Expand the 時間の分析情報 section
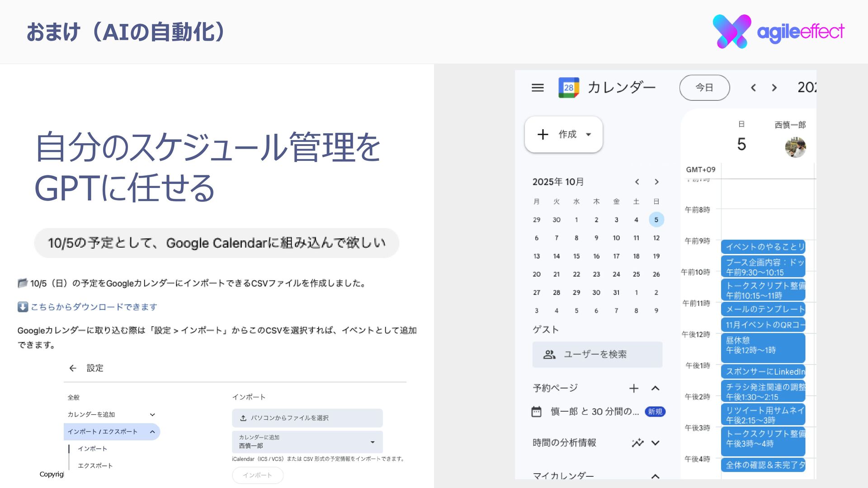868x488 pixels. point(656,443)
